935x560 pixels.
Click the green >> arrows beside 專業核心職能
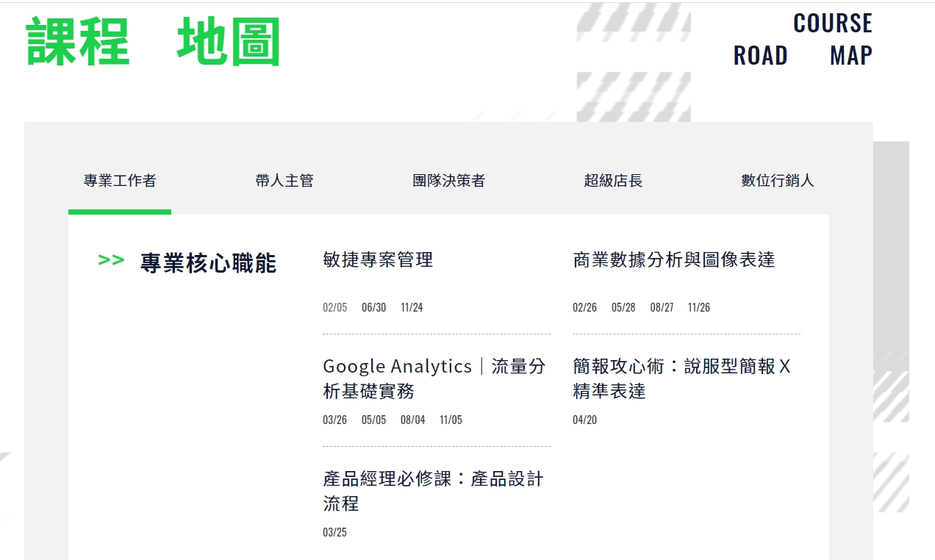[111, 260]
